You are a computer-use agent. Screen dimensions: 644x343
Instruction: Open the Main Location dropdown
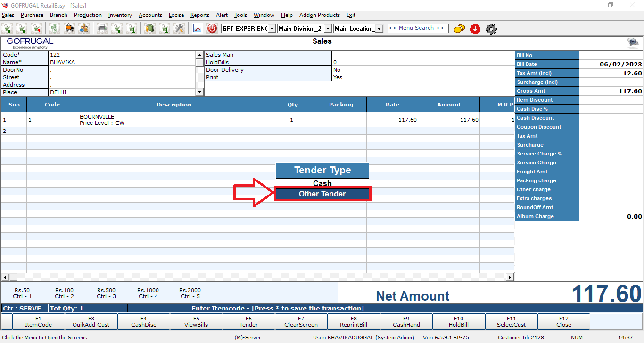pos(379,29)
